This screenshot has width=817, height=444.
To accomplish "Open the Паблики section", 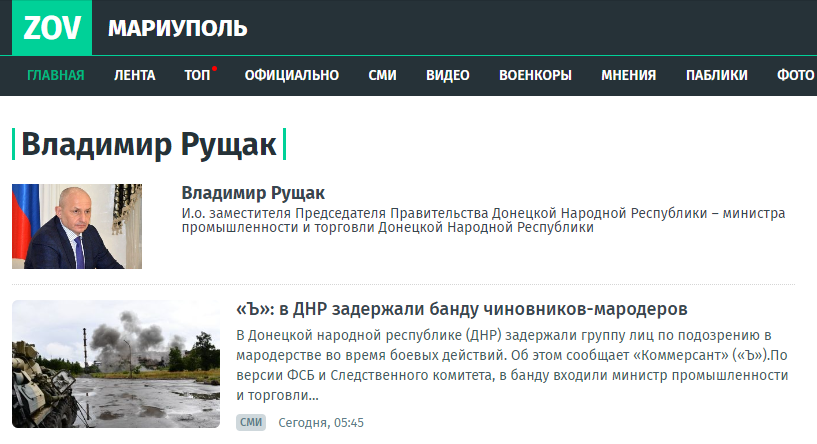I will pos(716,75).
